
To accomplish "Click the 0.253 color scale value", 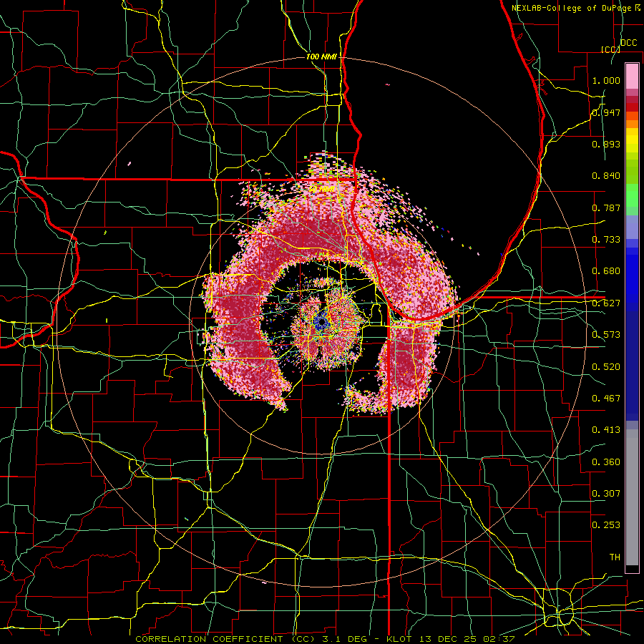I will point(606,525).
